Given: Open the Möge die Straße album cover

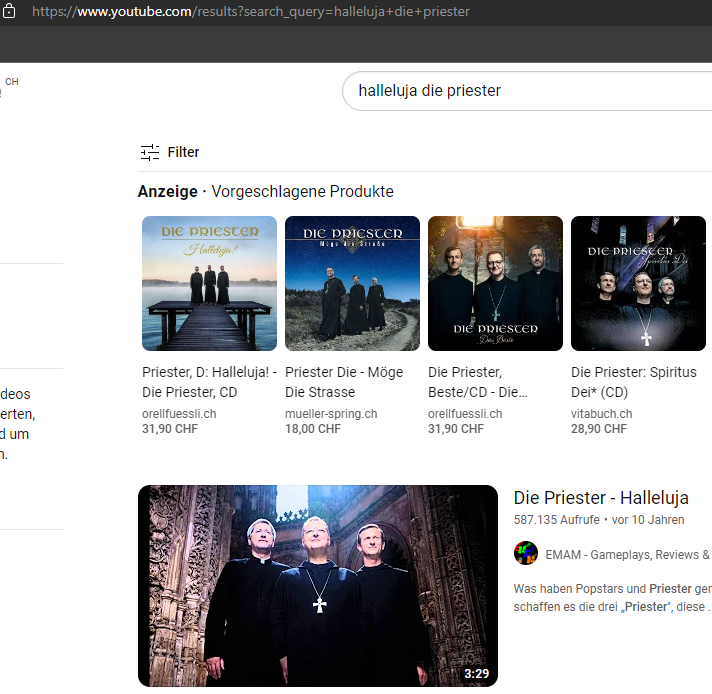Looking at the screenshot, I should [x=352, y=283].
